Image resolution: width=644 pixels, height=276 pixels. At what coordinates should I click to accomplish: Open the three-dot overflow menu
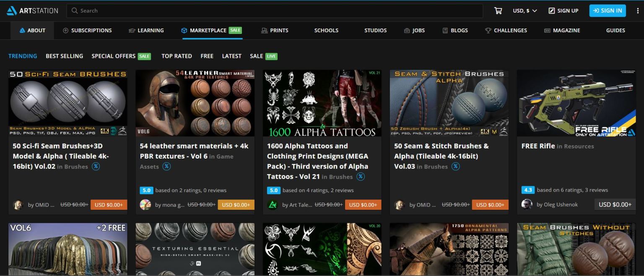637,10
